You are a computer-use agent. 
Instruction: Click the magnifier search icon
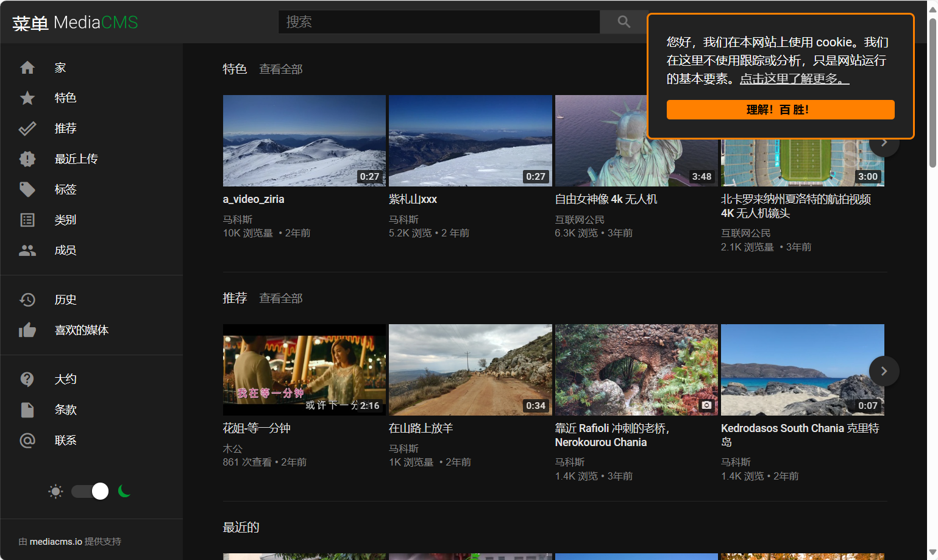click(624, 22)
